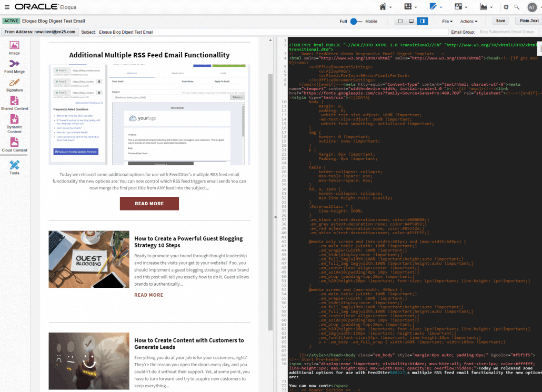The width and height of the screenshot is (542, 392).
Task: Click the Subject input field
Action: click(273, 32)
